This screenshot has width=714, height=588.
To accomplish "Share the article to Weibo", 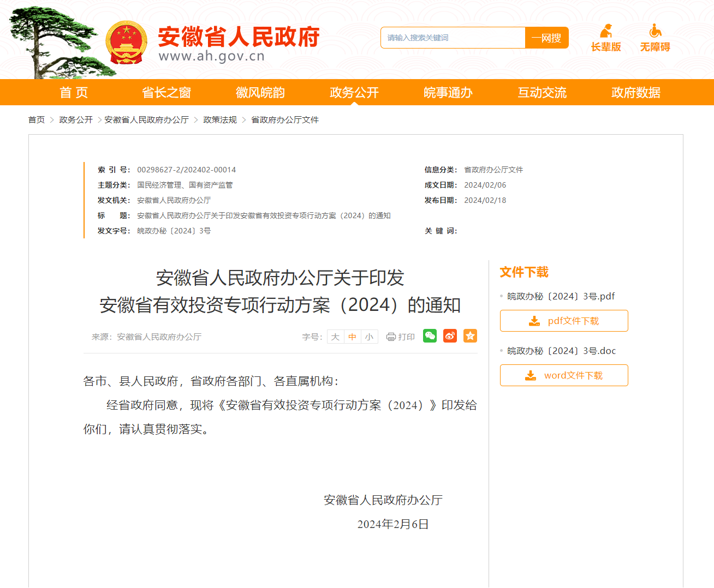I will click(x=450, y=336).
